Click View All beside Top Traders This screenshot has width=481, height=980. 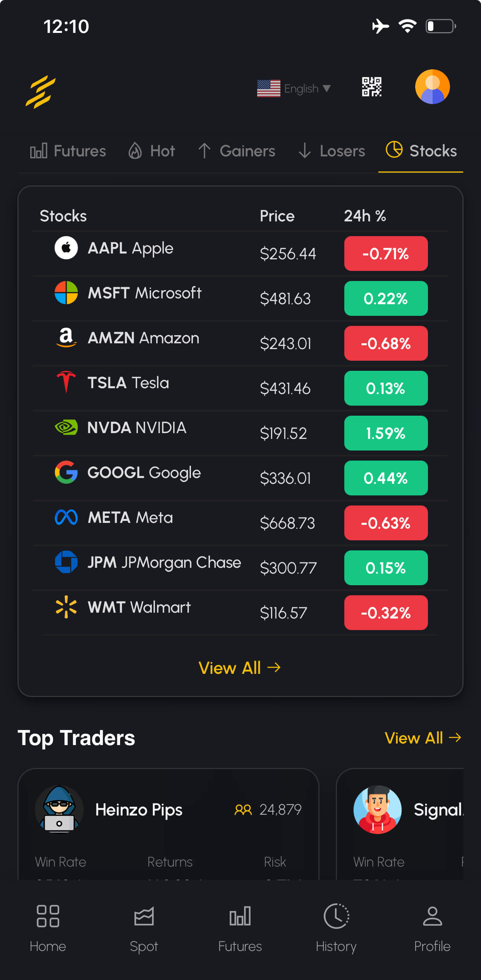coord(423,738)
